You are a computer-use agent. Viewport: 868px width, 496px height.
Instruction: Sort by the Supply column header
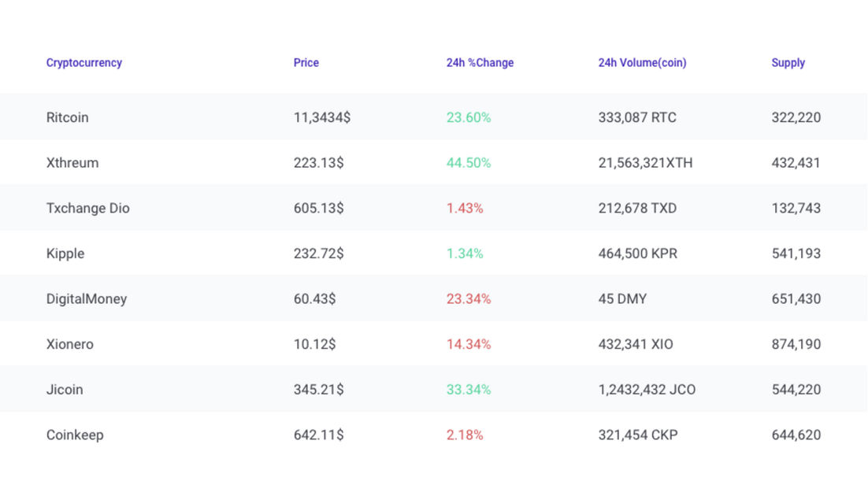(x=788, y=63)
